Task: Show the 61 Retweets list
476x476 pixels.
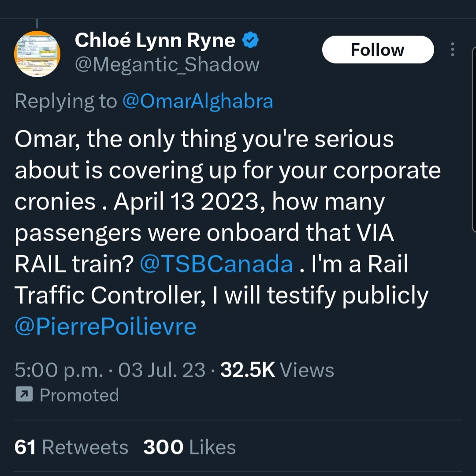Action: point(71,447)
